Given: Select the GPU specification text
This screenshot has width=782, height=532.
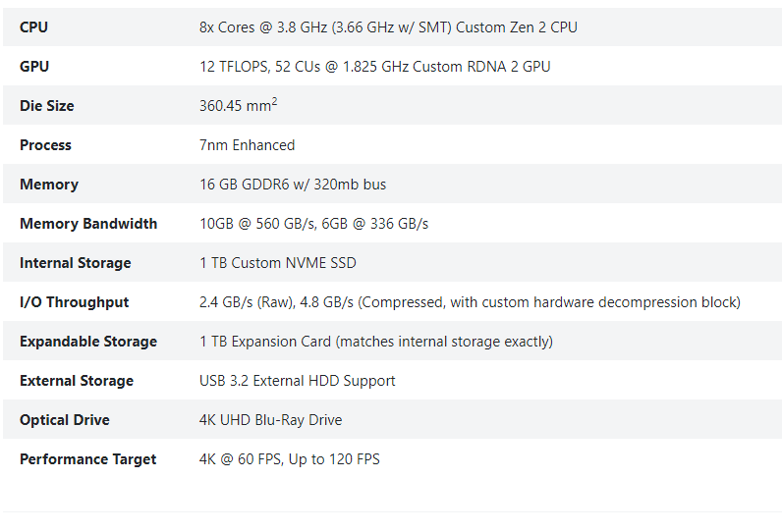Looking at the screenshot, I should pyautogui.click(x=374, y=66).
